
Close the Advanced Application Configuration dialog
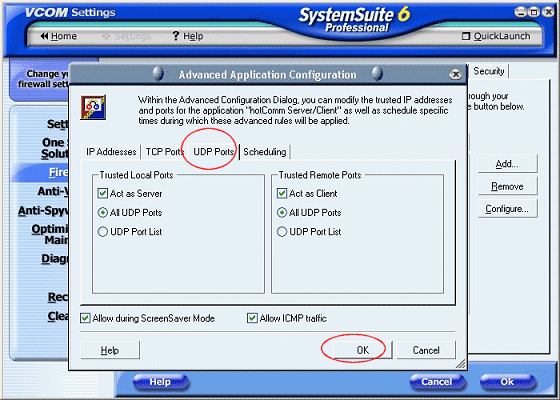pos(455,74)
